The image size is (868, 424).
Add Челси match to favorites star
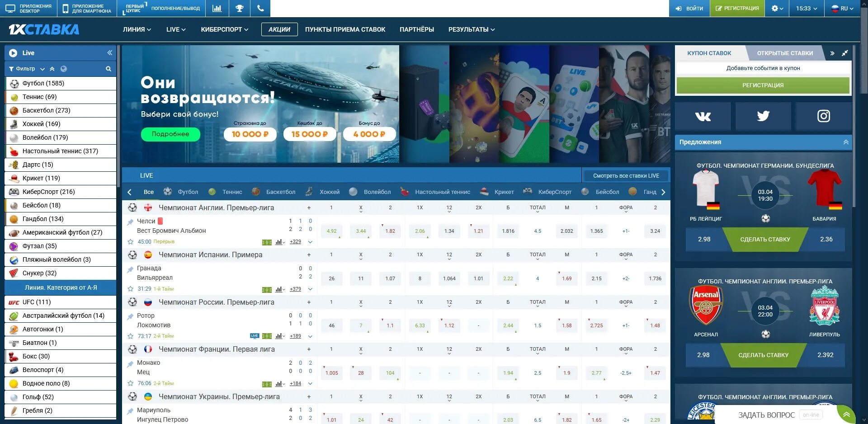[x=130, y=242]
